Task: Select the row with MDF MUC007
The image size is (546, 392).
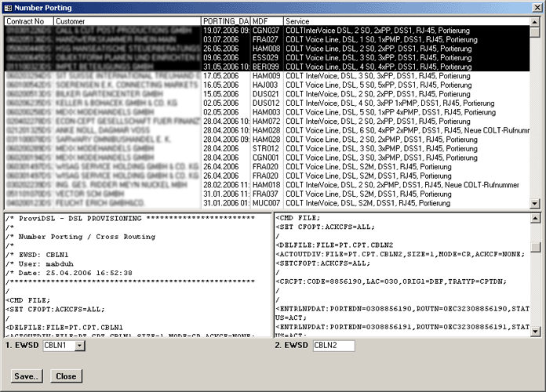Action: point(266,202)
